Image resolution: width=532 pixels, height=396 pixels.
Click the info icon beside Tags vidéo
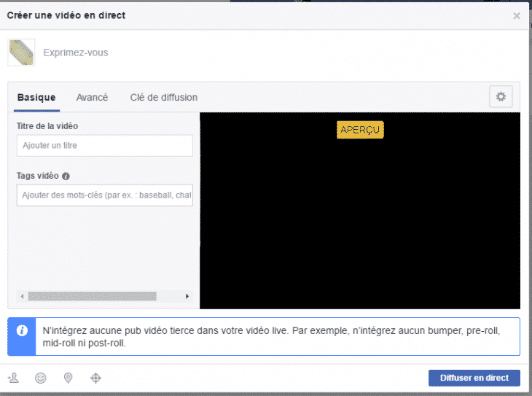click(x=66, y=176)
